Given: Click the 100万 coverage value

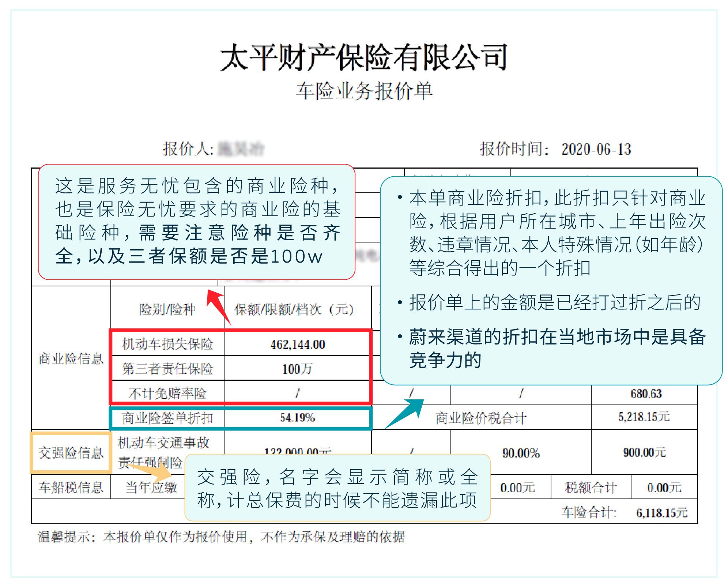Looking at the screenshot, I should [297, 369].
